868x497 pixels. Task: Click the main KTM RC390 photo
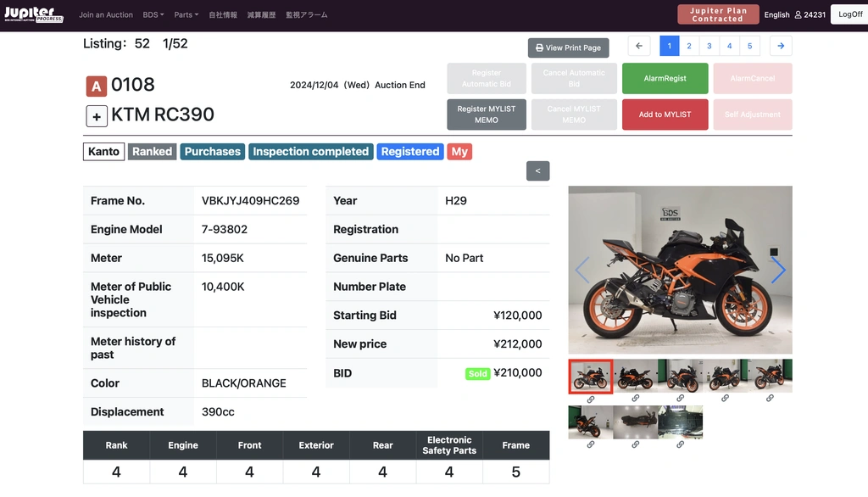681,270
